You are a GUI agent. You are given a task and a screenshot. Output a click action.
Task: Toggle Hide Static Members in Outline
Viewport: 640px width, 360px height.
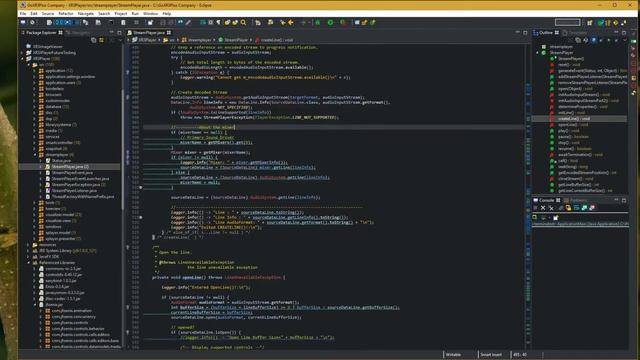(602, 40)
